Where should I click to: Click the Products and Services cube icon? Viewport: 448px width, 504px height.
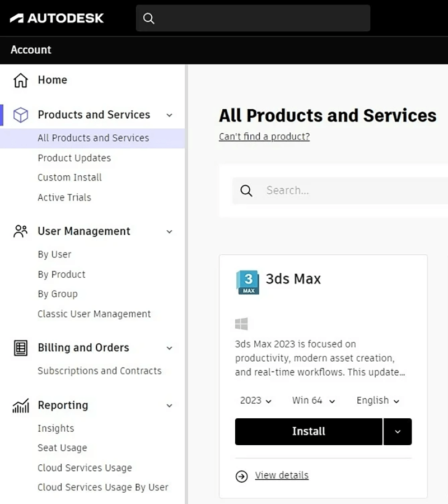21,115
